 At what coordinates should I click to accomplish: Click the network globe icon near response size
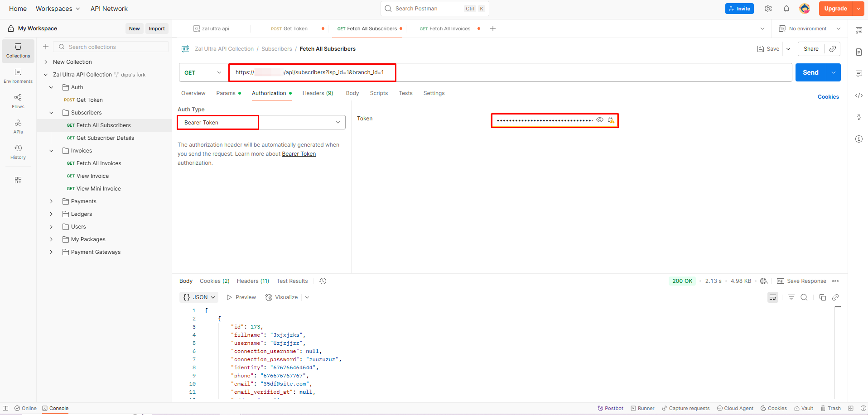(x=764, y=281)
